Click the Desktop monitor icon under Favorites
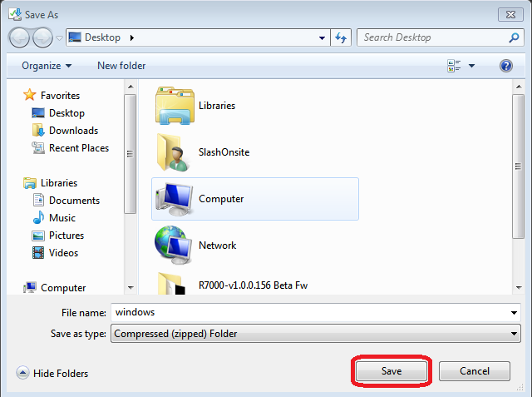 [x=38, y=112]
